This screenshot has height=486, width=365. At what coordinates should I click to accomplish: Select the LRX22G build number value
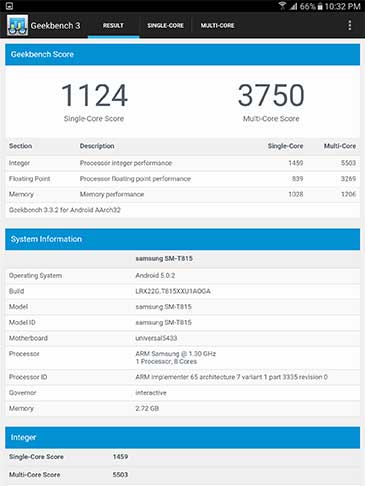point(173,291)
